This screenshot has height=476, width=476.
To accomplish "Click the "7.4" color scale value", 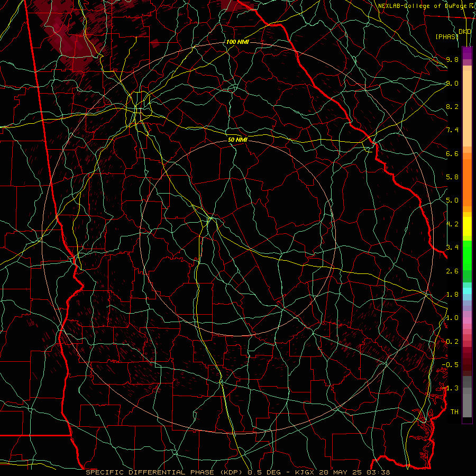I will pos(452,130).
